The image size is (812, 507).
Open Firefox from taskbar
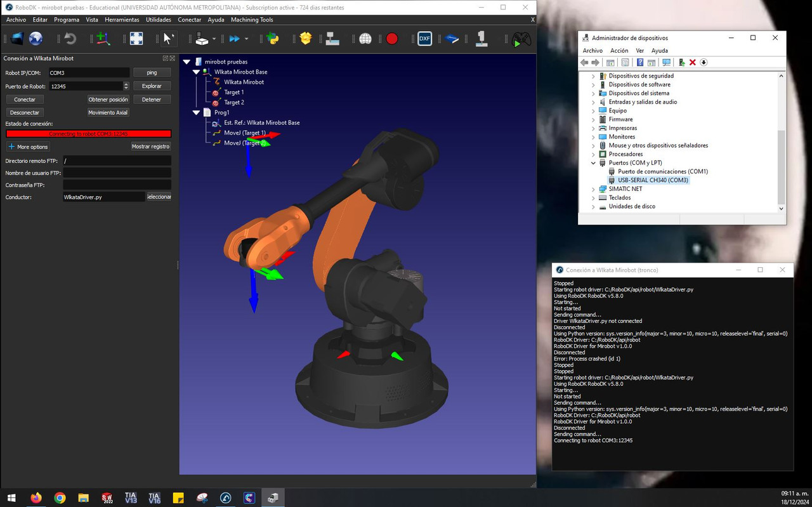coord(36,498)
